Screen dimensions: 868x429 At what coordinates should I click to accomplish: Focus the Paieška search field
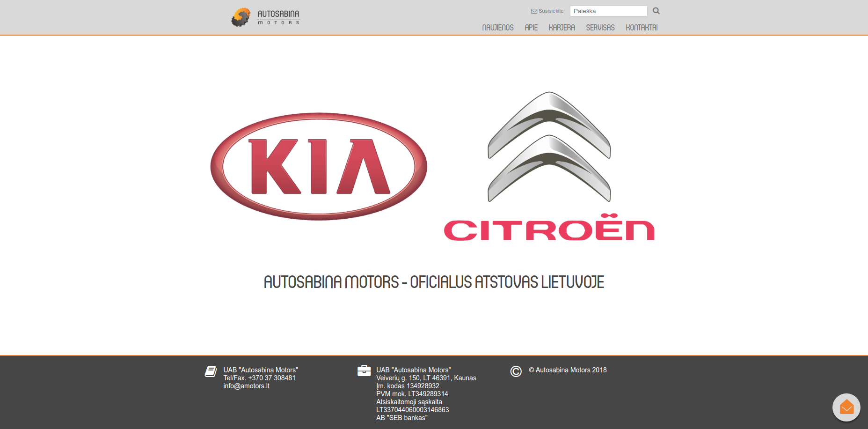point(608,11)
